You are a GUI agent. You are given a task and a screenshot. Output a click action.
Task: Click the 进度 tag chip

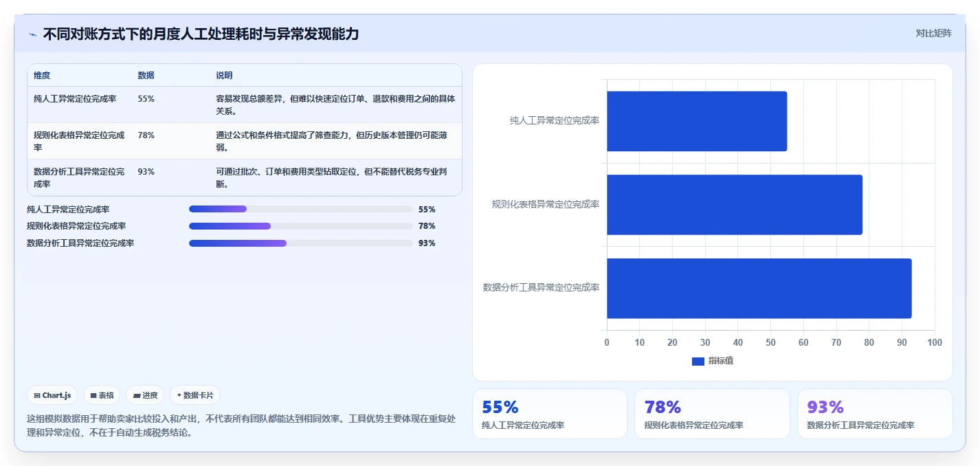coord(145,395)
